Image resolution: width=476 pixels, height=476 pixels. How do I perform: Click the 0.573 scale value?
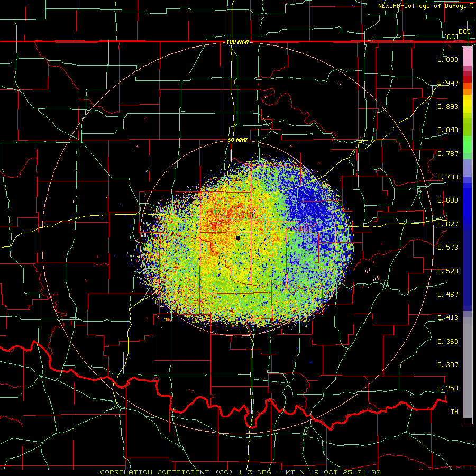tap(448, 248)
